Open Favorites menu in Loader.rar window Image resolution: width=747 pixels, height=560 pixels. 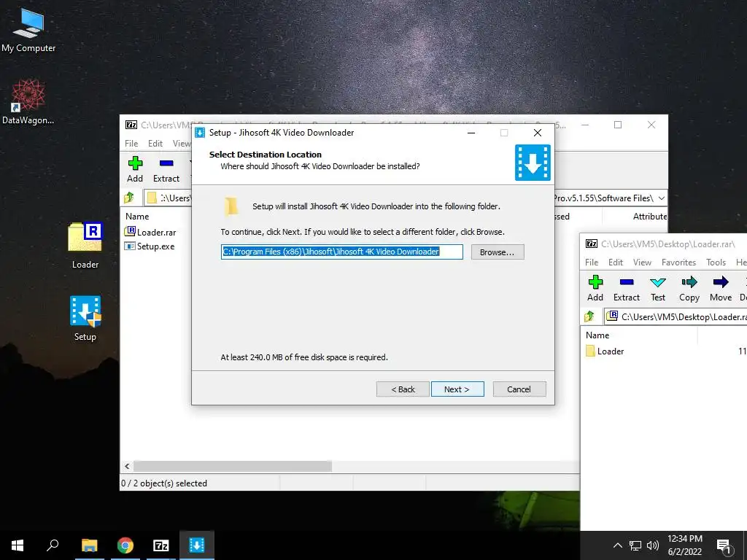[x=678, y=262]
